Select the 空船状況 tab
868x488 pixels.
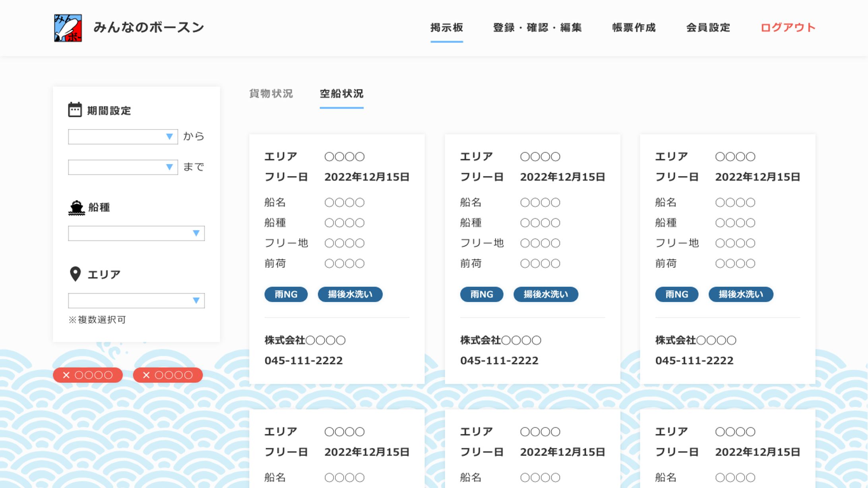(341, 94)
